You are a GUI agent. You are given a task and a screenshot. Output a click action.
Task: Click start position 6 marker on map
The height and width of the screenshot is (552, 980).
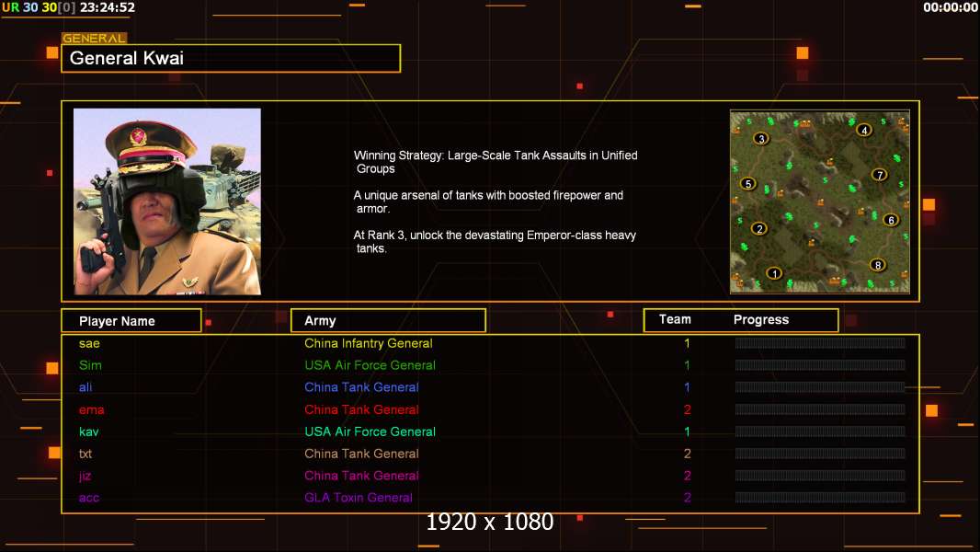point(891,220)
